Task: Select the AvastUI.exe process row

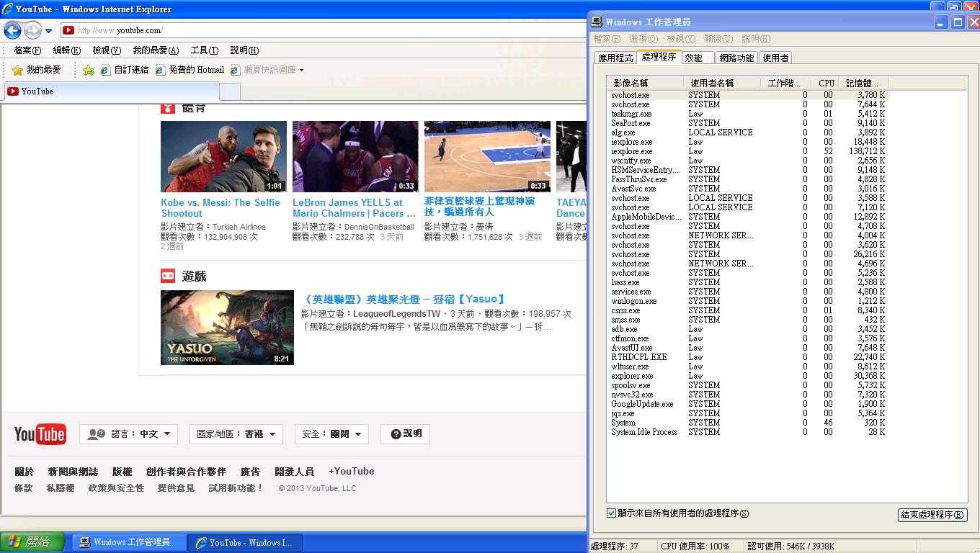Action: pyautogui.click(x=748, y=348)
